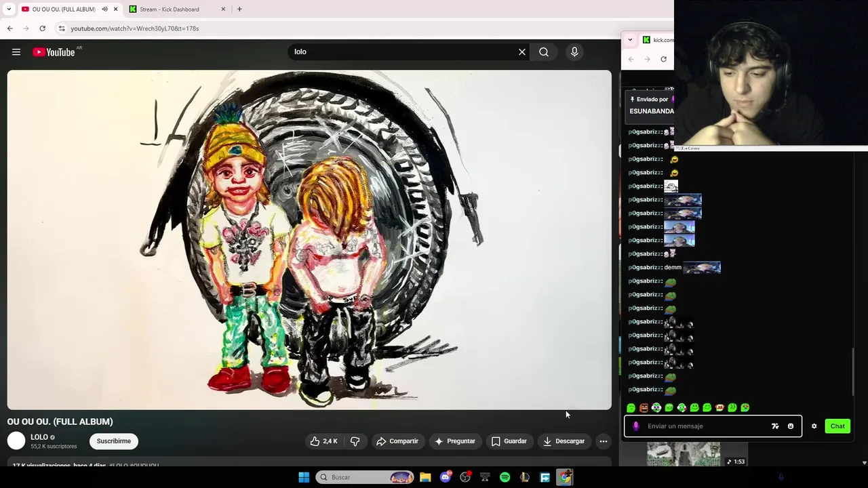Open League of Legends taskbar icon

tap(525, 477)
